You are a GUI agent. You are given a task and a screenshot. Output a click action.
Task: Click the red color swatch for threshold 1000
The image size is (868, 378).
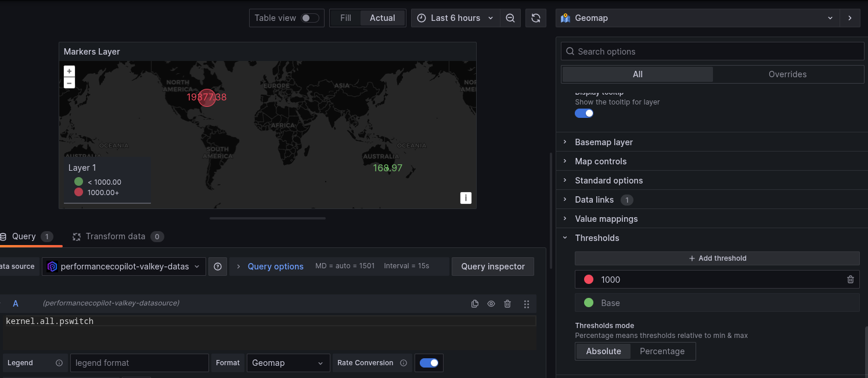[x=588, y=280]
